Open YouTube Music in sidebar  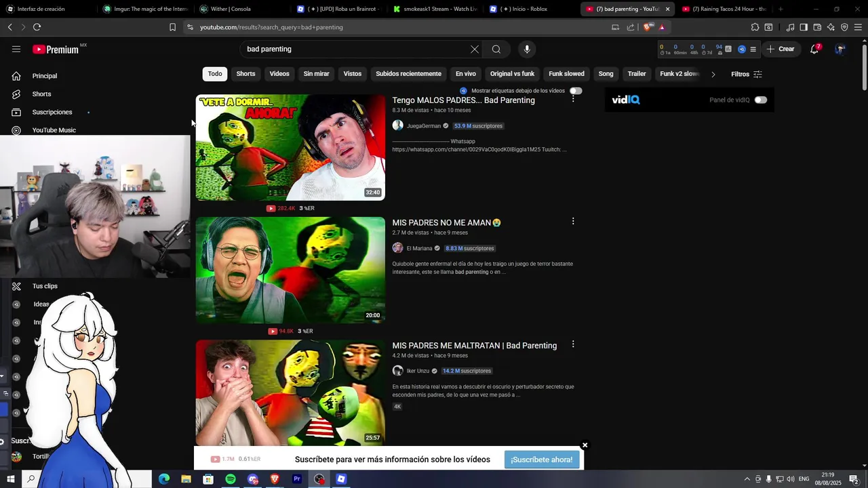(54, 130)
